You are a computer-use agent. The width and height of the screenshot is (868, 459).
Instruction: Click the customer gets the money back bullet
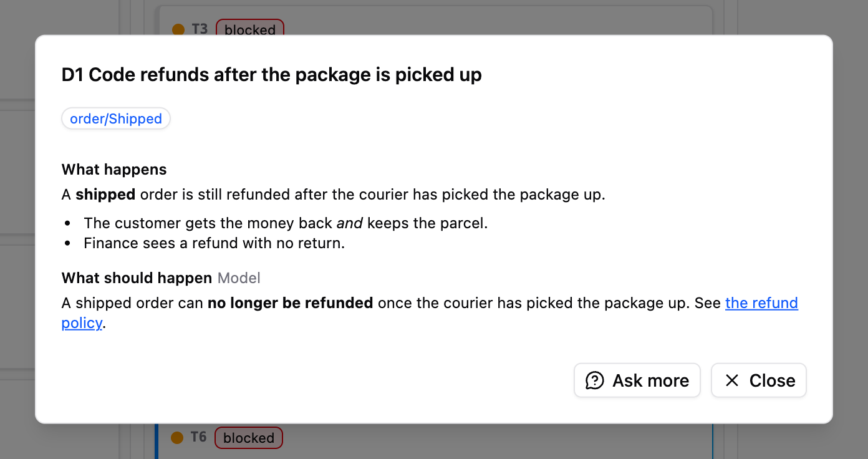click(286, 223)
